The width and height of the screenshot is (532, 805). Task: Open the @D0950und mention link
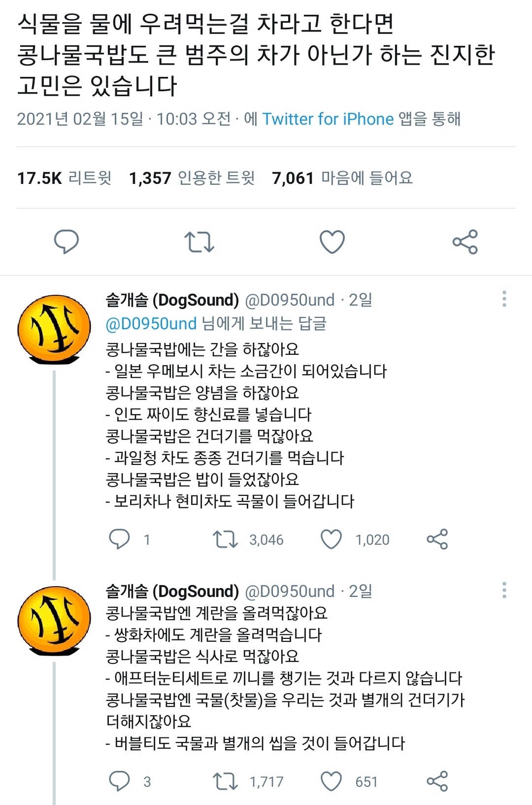click(151, 324)
